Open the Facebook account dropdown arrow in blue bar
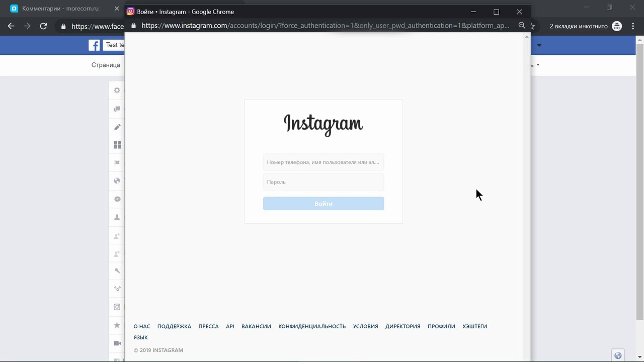 [x=539, y=45]
